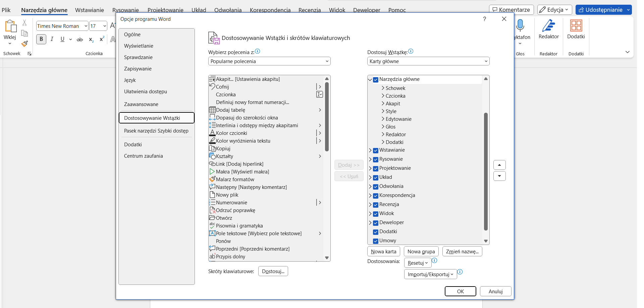Click the dialog help question mark
This screenshot has width=644, height=308.
484,19
